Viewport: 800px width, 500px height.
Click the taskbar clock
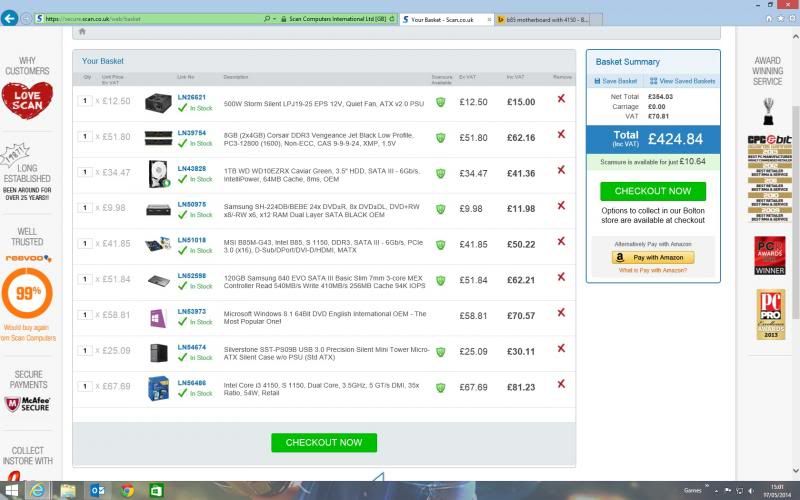(x=777, y=491)
